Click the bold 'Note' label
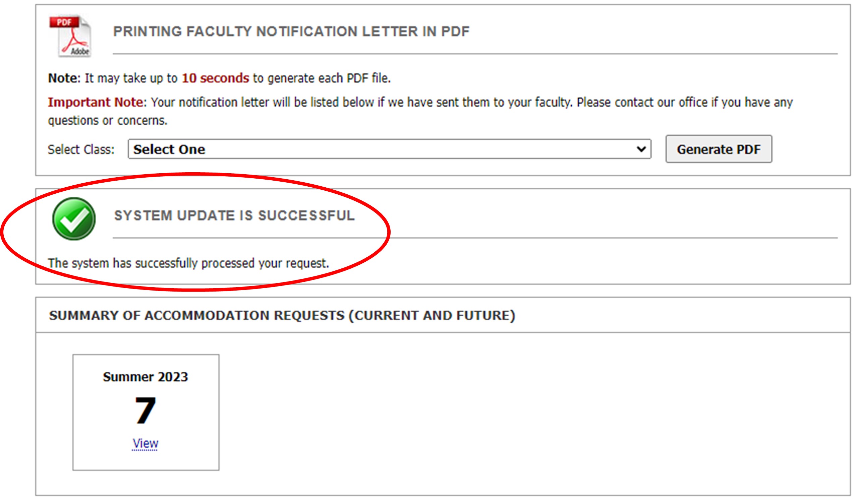859x504 pixels. 63,78
